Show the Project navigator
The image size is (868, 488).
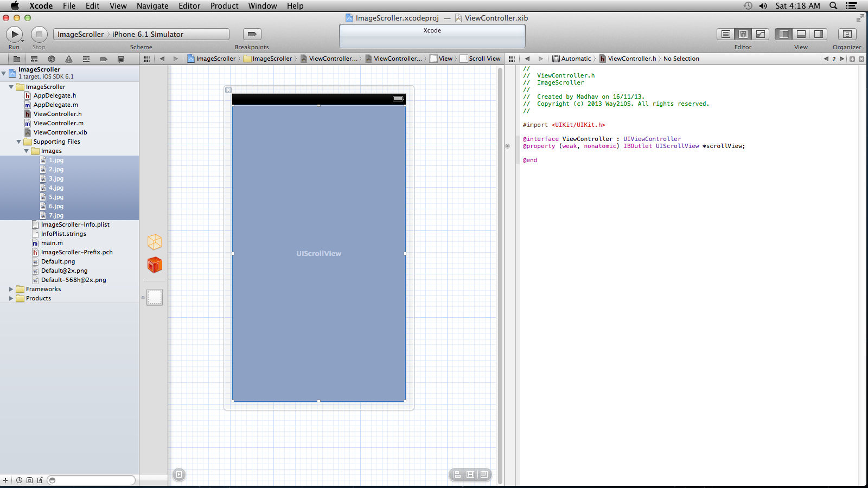point(17,59)
